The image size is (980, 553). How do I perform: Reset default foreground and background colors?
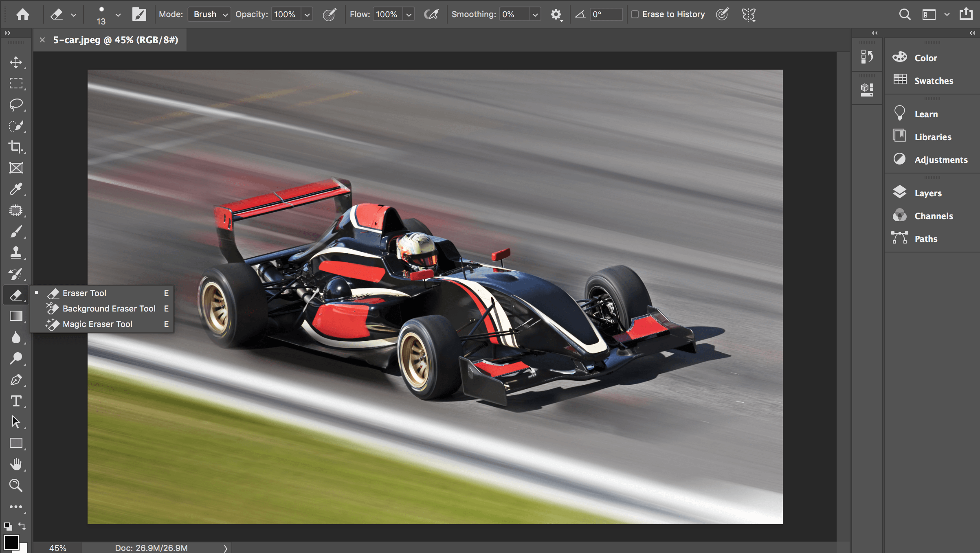pos(8,526)
